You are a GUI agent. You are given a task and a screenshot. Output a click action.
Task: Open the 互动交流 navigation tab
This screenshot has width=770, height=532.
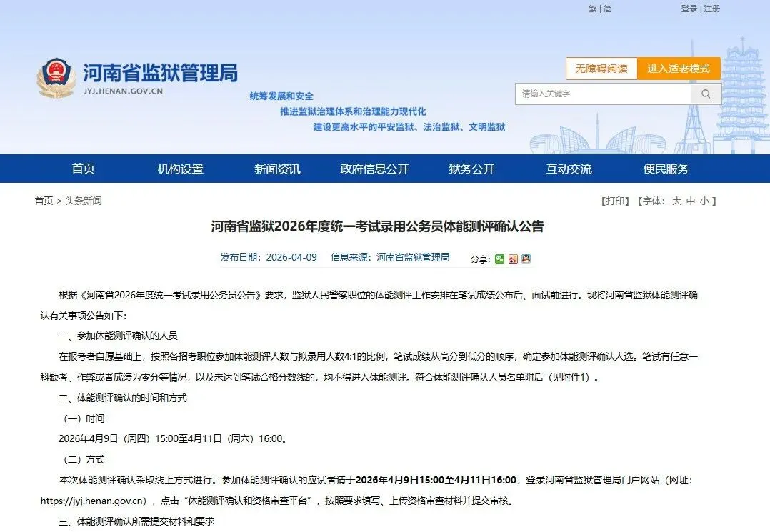tap(569, 169)
